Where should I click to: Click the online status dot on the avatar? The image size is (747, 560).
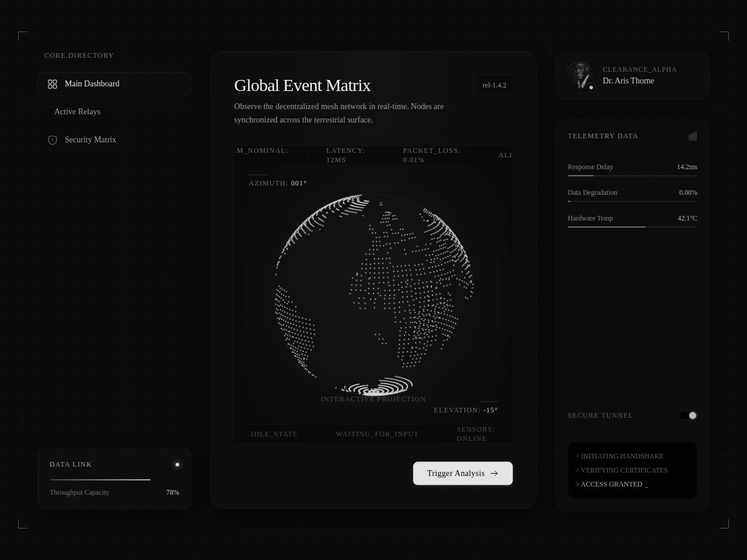[x=591, y=87]
